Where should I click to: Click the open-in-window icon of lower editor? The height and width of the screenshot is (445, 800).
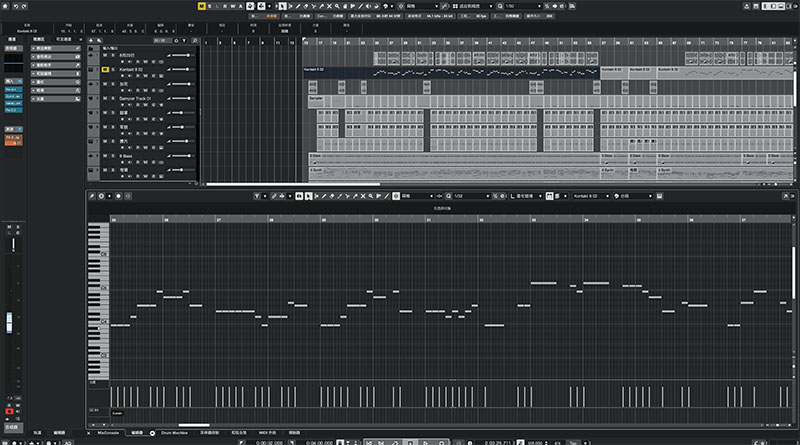pyautogui.click(x=785, y=196)
